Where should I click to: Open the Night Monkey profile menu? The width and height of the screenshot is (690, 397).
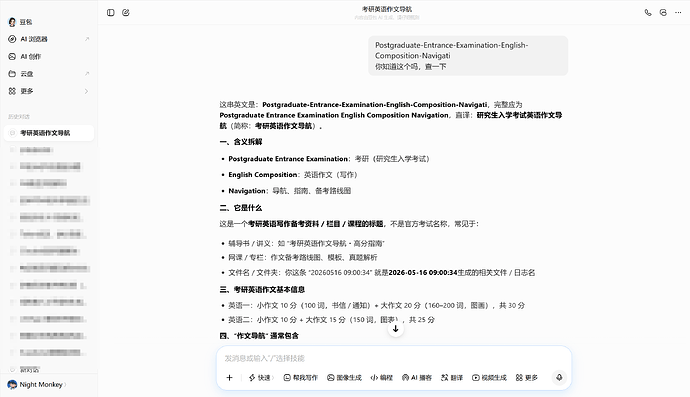coord(37,385)
